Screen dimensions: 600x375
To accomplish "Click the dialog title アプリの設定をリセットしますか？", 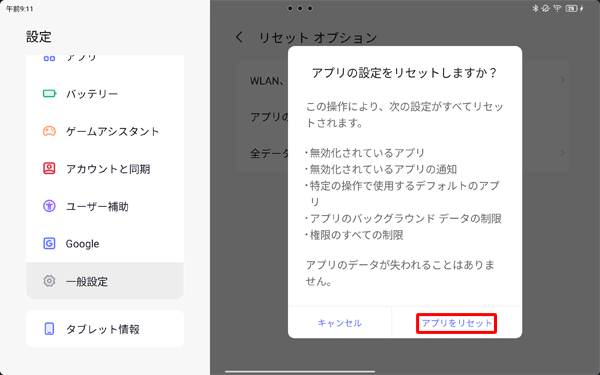I will click(404, 72).
